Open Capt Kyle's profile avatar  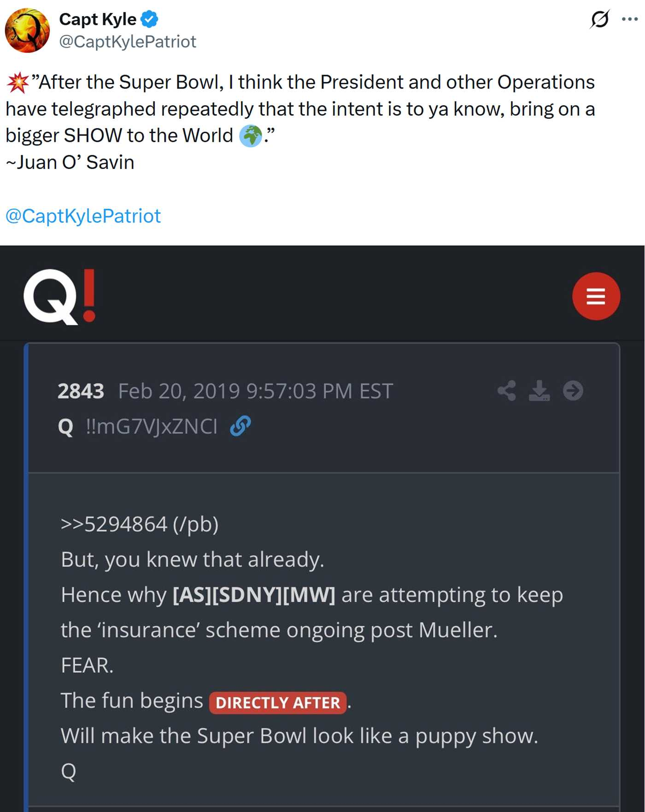pyautogui.click(x=27, y=30)
